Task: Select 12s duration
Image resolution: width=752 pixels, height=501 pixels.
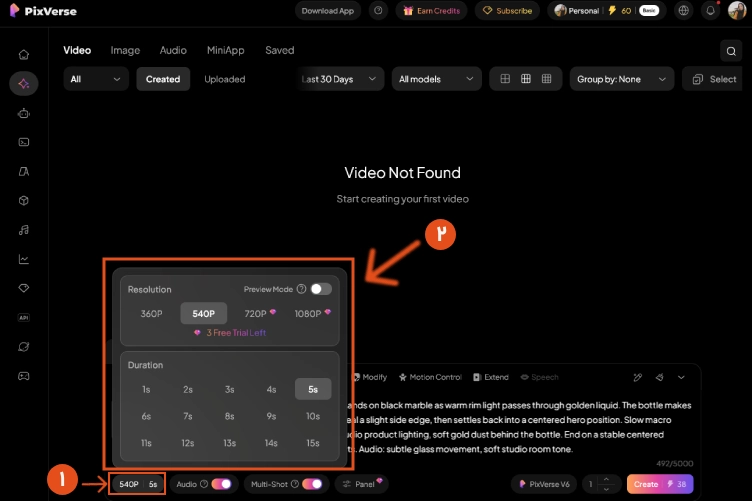Action: [188, 443]
